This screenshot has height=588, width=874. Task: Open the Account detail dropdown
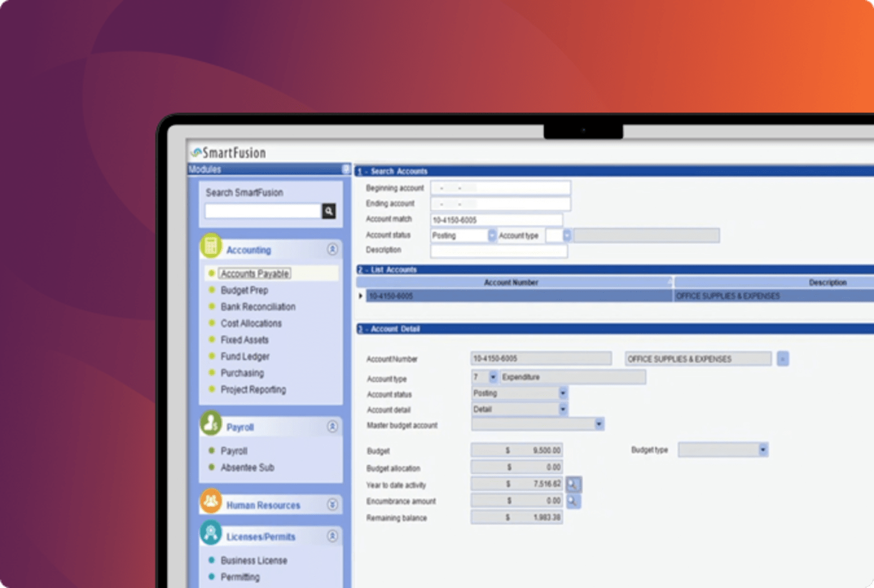(562, 409)
